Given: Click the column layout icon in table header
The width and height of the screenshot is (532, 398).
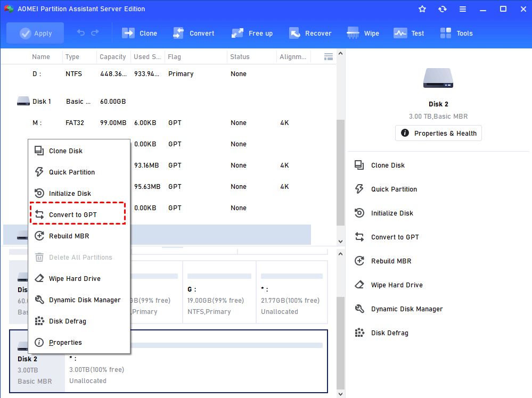Looking at the screenshot, I should point(328,56).
